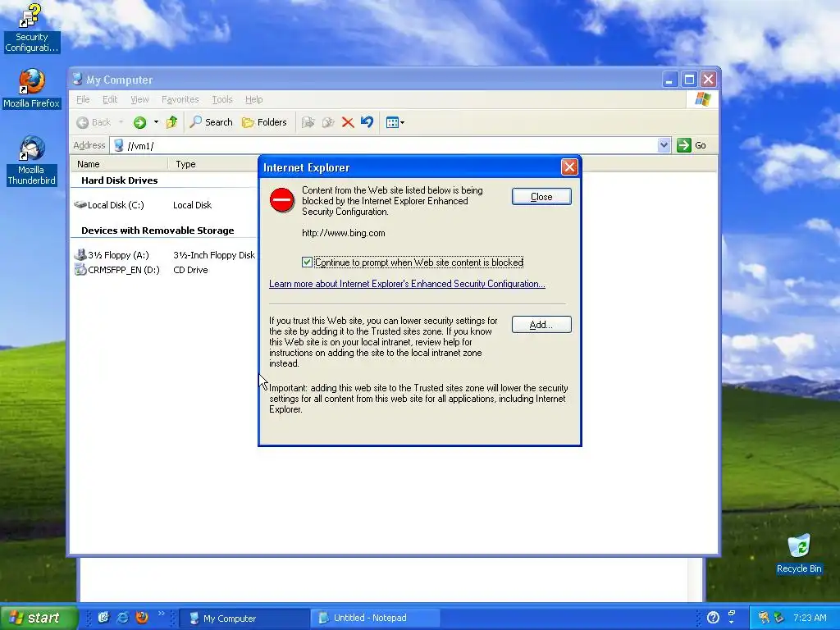840x630 pixels.
Task: Click the small restore icon beside help
Action: point(731,614)
